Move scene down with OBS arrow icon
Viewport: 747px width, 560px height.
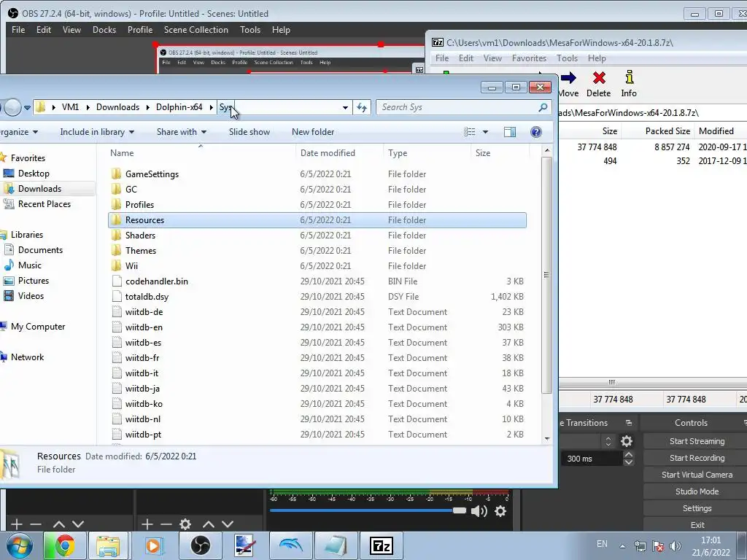click(x=78, y=524)
